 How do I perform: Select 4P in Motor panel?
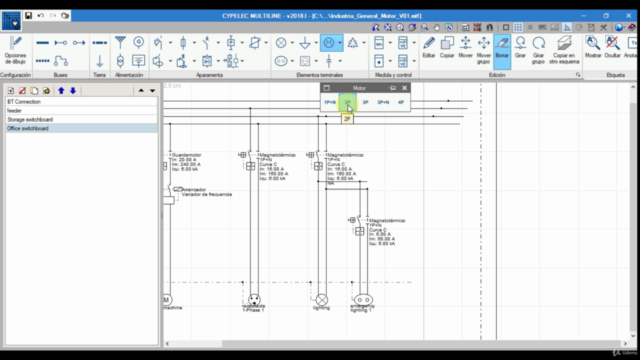[x=401, y=102]
